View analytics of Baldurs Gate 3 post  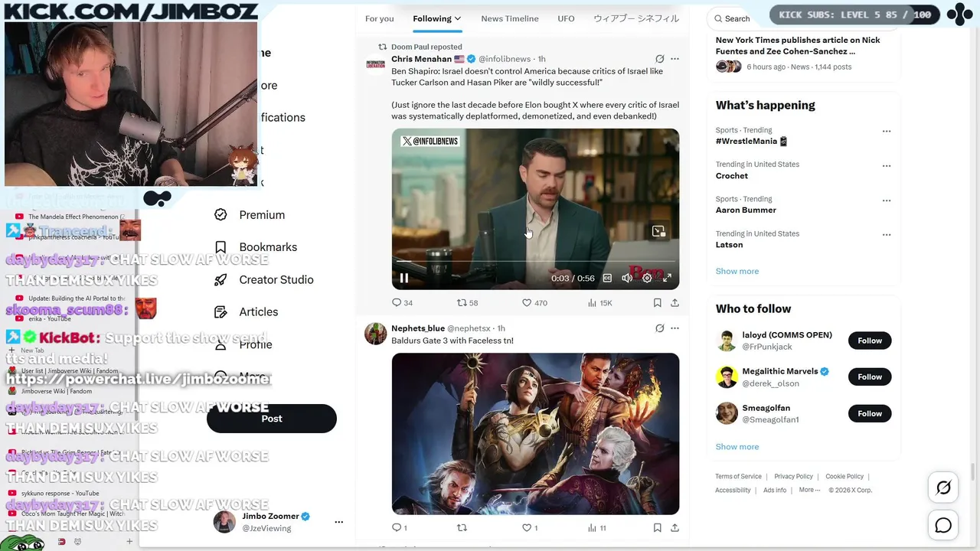597,527
